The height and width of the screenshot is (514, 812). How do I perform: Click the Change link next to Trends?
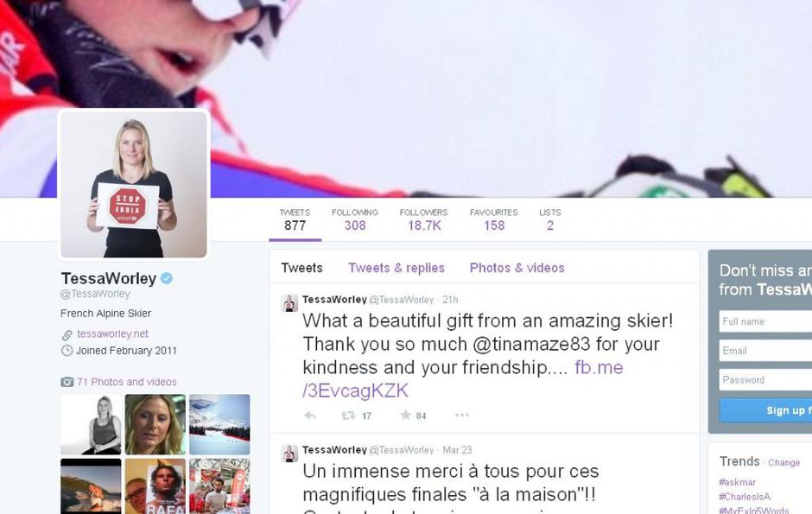[x=783, y=462]
